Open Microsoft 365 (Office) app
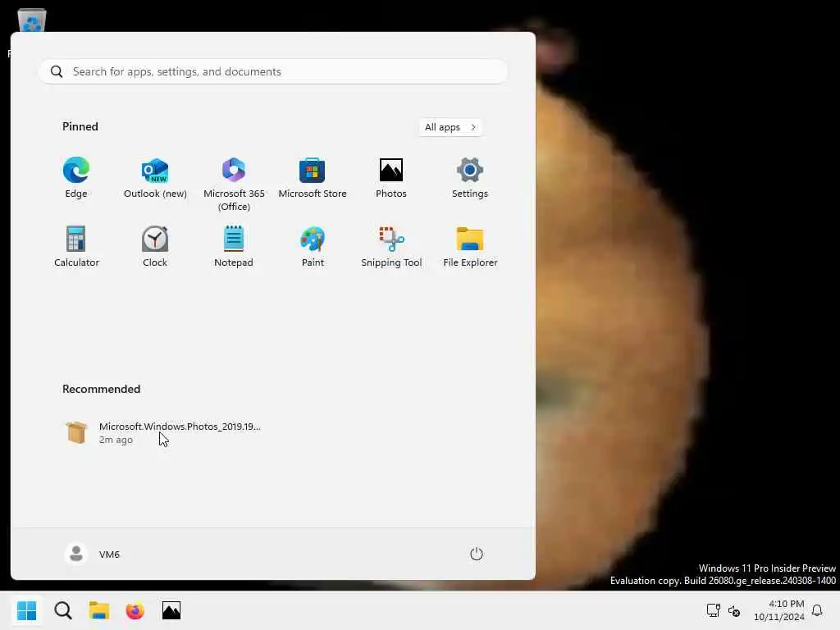This screenshot has width=840, height=630. 234,185
